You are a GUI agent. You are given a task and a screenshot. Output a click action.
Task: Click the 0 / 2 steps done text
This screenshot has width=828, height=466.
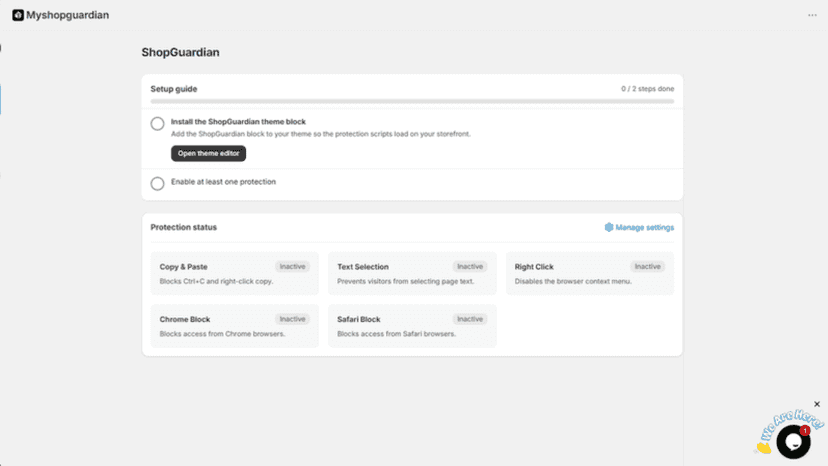click(647, 89)
